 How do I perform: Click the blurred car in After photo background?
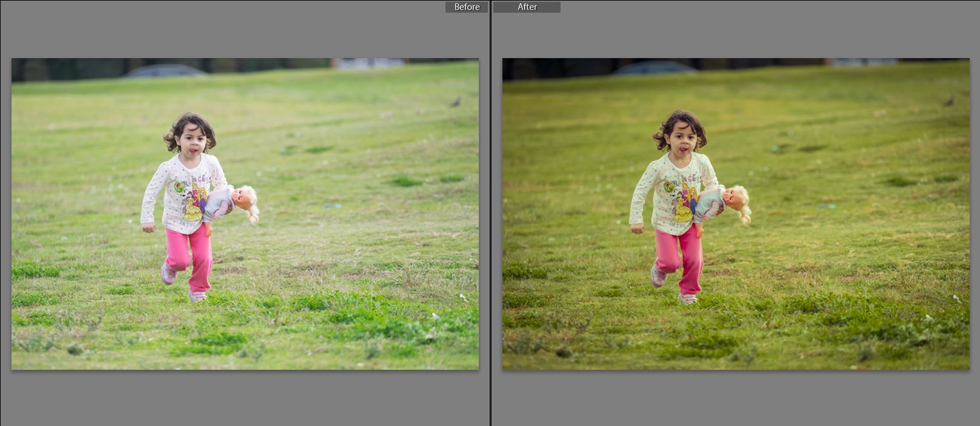click(654, 68)
